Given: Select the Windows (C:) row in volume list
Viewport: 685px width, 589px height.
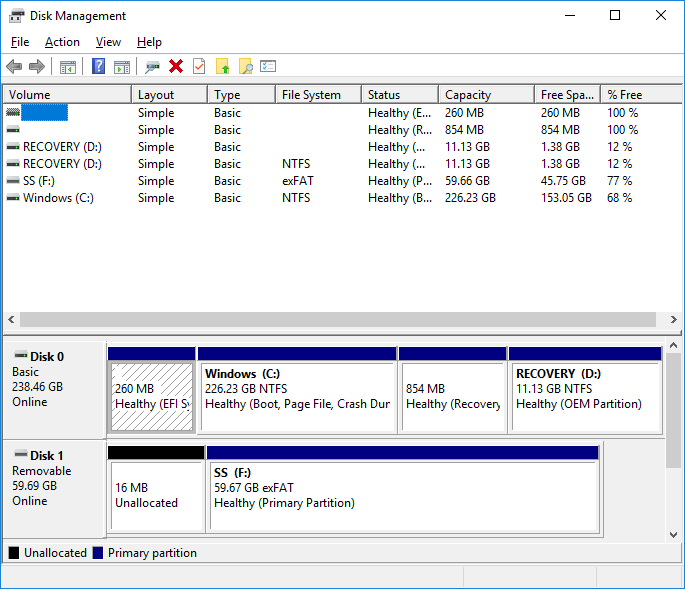Looking at the screenshot, I should coord(58,198).
